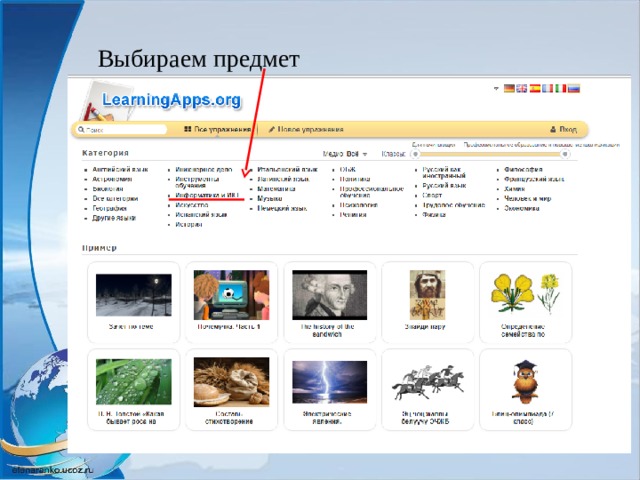Image resolution: width=640 pixels, height=480 pixels.
Task: Open the Русский как иностранный category
Action: (444, 172)
